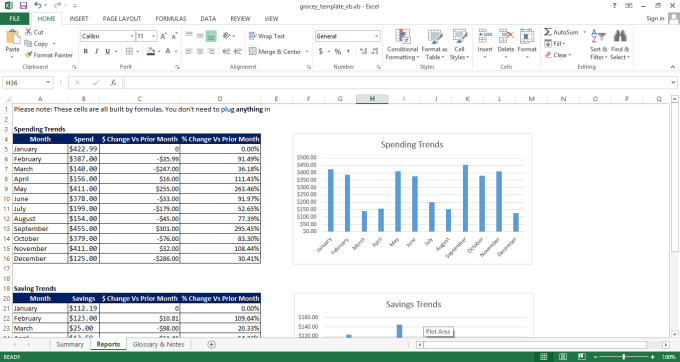This screenshot has width=680, height=362.
Task: Open the fill color bucket swatch
Action: [151, 51]
